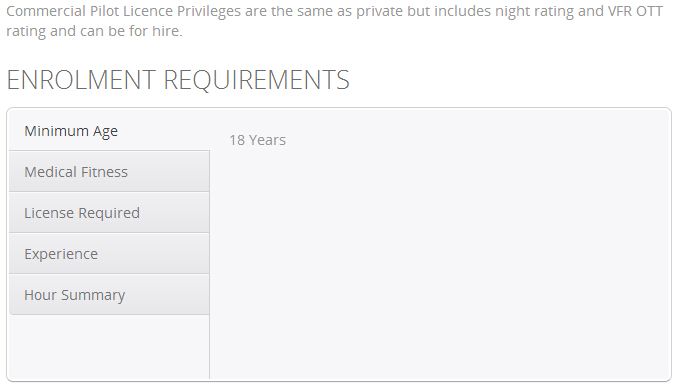Viewport: 676px width, 385px height.
Task: Click the ENROLMENT REQUIREMENTS heading
Action: tap(178, 80)
